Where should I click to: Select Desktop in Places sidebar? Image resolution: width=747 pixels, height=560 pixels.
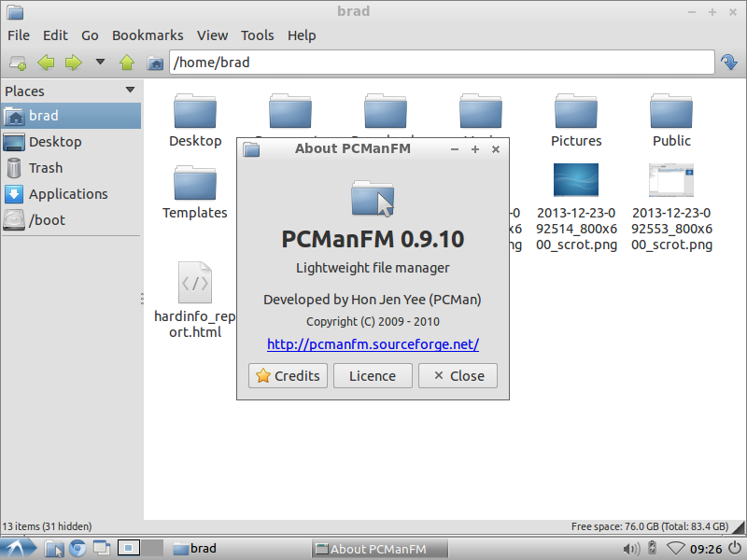pyautogui.click(x=71, y=142)
